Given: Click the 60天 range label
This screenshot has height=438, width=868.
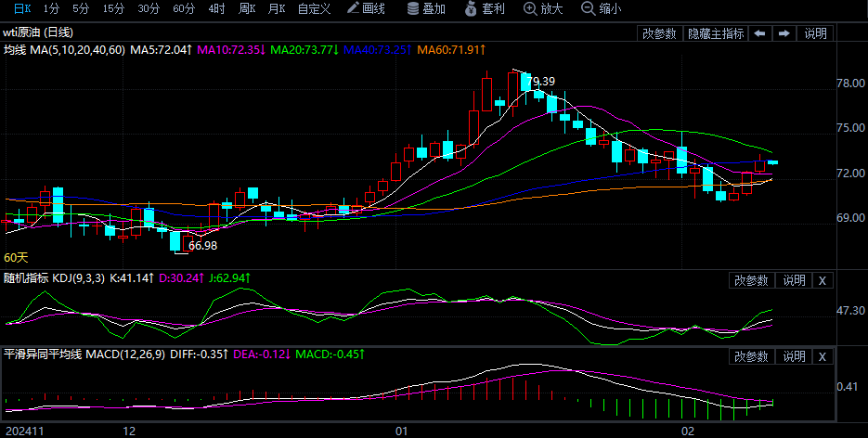Looking at the screenshot, I should (x=17, y=257).
